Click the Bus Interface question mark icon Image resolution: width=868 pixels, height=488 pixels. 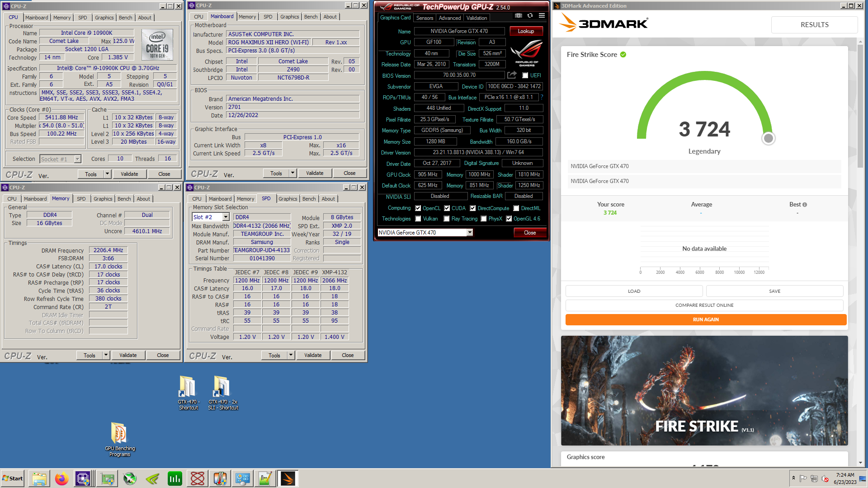(542, 97)
